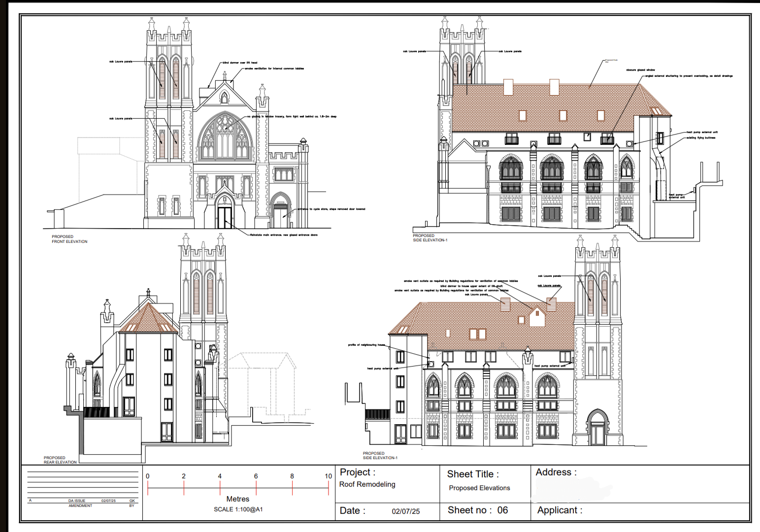Click the 10 metre mark on scale bar
This screenshot has height=532, width=760.
(x=328, y=476)
